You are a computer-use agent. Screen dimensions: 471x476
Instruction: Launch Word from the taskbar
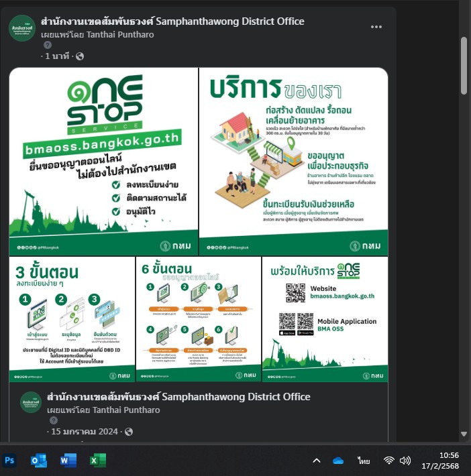click(x=68, y=461)
